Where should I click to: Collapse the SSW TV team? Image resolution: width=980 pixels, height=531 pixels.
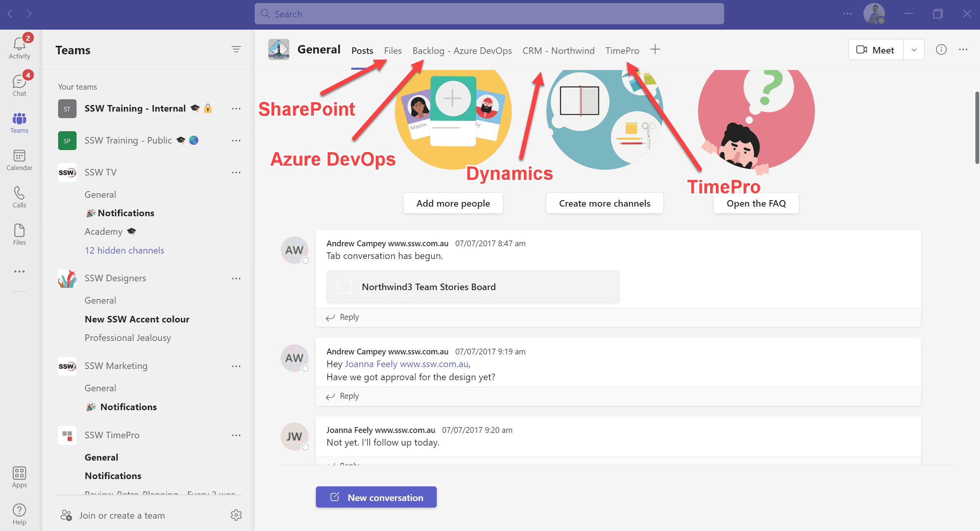pyautogui.click(x=100, y=172)
